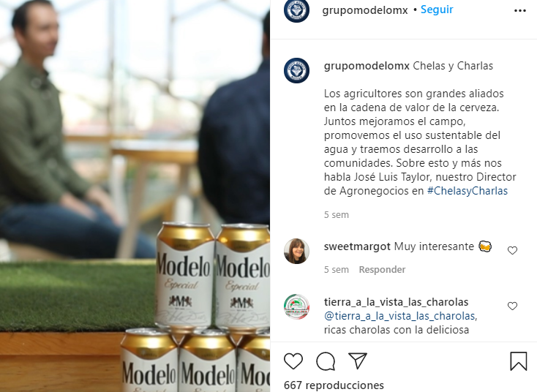
Task: Open the 667 reproducciones view count
Action: pyautogui.click(x=334, y=385)
